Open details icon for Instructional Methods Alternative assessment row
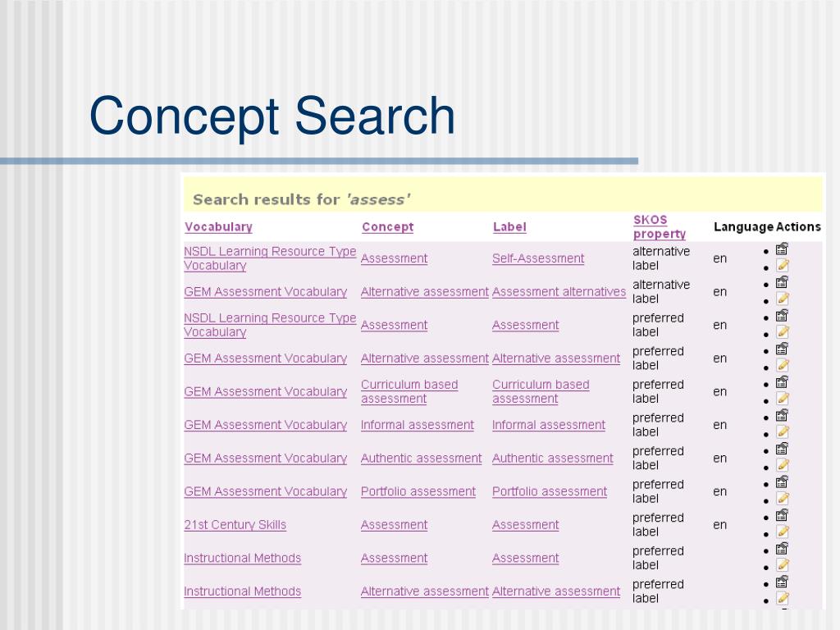Image resolution: width=840 pixels, height=630 pixels. [782, 582]
